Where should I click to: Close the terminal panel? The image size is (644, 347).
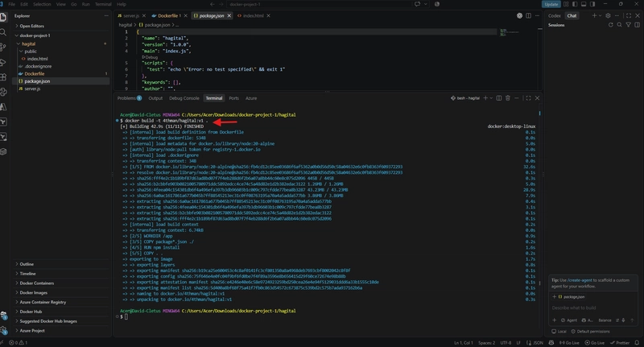(x=537, y=98)
